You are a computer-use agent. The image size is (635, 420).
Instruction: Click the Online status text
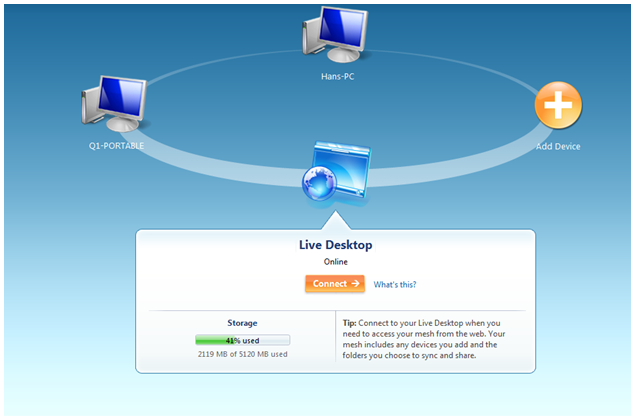pos(335,262)
